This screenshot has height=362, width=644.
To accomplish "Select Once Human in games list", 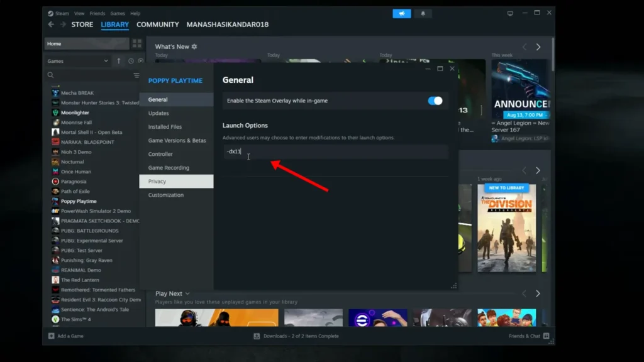I will (76, 172).
